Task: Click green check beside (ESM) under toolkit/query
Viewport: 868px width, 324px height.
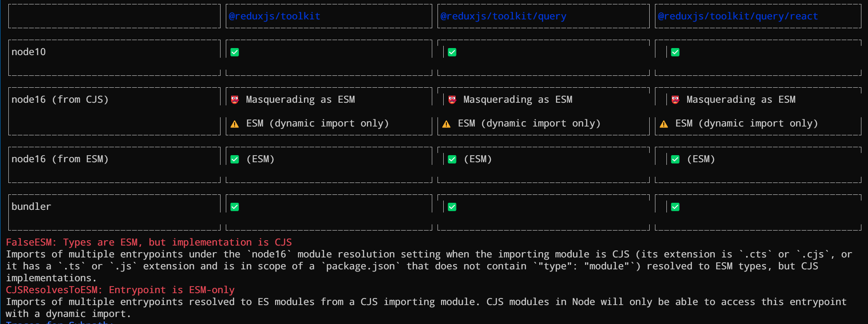Action: [x=452, y=159]
